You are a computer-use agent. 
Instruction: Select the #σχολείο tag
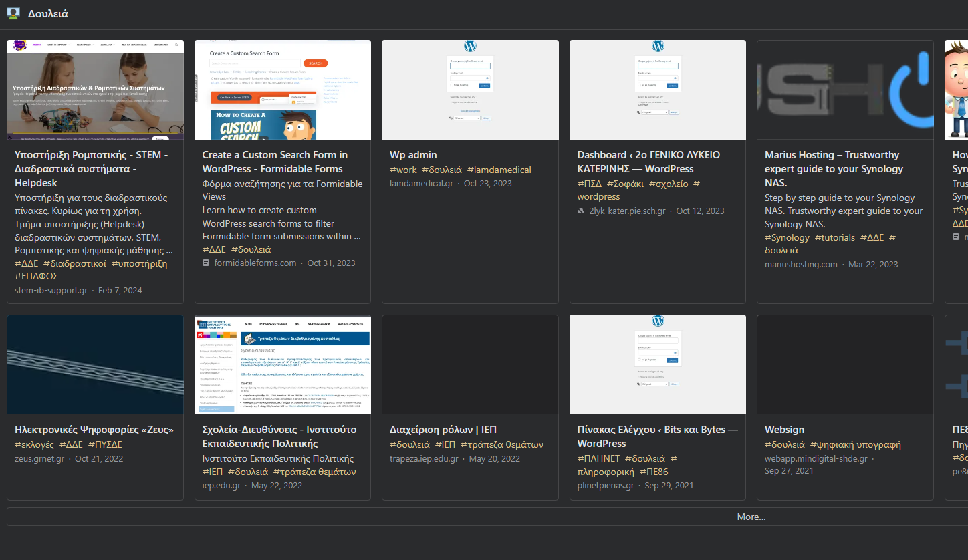pyautogui.click(x=669, y=184)
